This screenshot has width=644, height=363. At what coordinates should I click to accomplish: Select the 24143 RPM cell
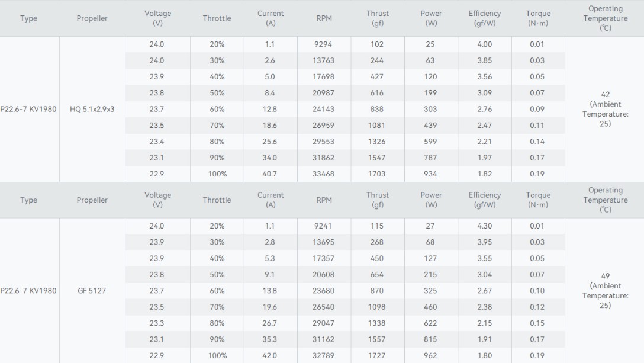click(x=324, y=109)
